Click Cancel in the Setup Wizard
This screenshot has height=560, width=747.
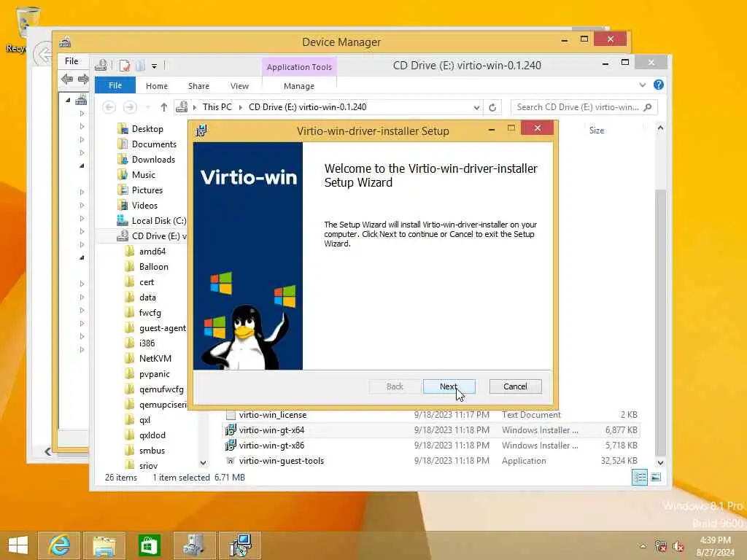[515, 386]
